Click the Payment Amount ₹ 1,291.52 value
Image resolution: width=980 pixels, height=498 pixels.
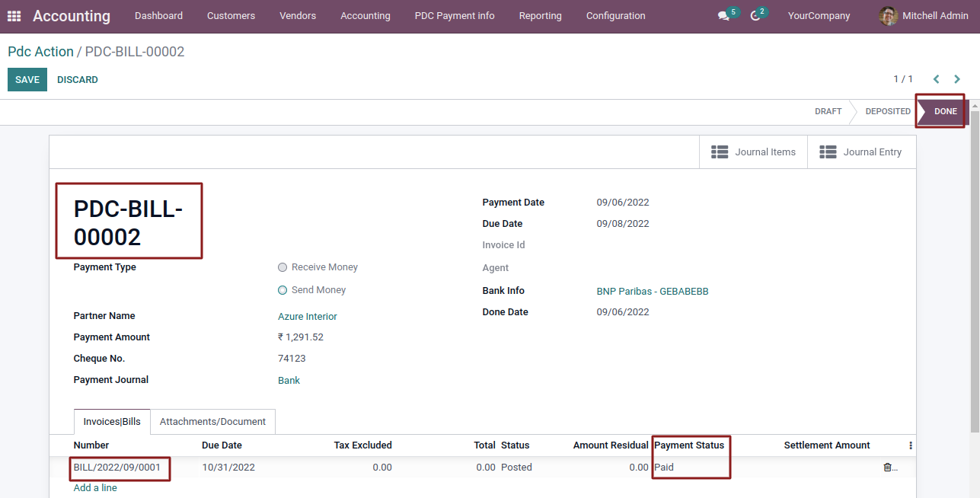301,337
